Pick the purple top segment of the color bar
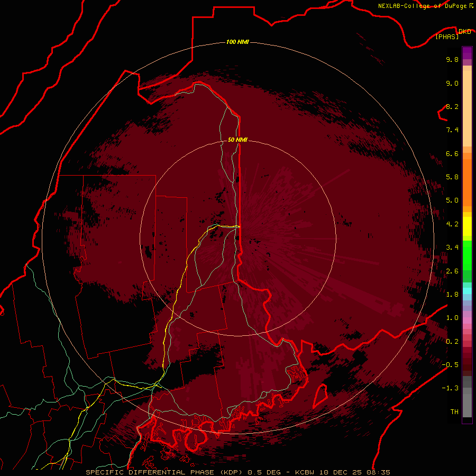Viewport: 476px width, 476px height. [467, 53]
